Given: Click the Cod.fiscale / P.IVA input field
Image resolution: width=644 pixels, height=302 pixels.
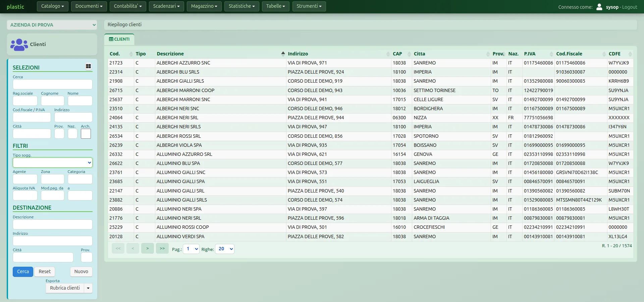Looking at the screenshot, I should [32, 117].
